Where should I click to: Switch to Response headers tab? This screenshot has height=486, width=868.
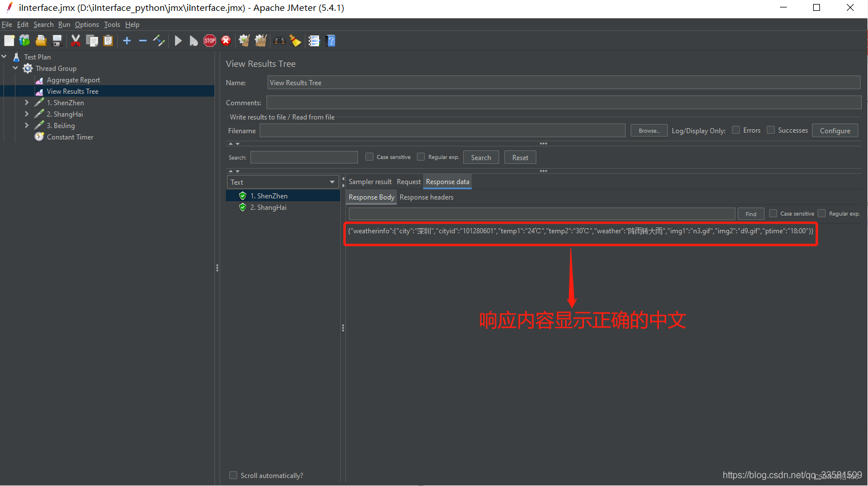tap(427, 197)
